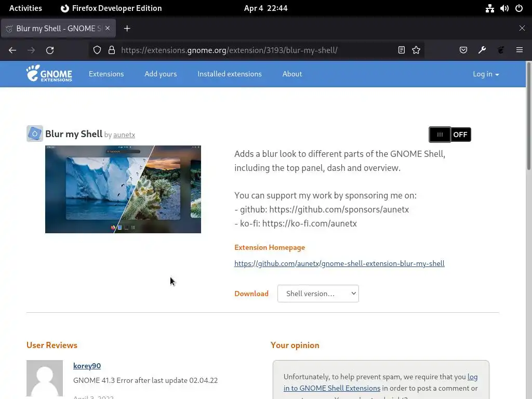Close the Blur my Shell tab
532x399 pixels.
pos(108,28)
